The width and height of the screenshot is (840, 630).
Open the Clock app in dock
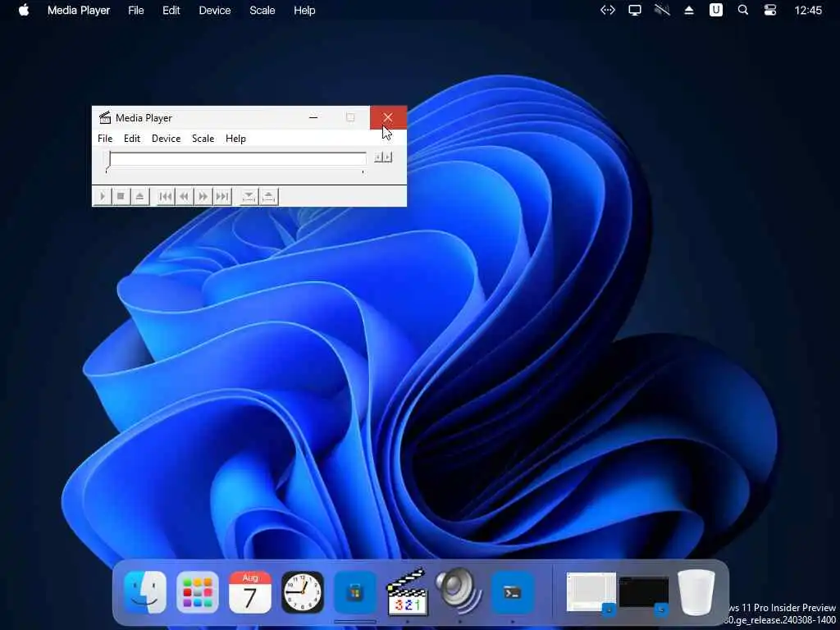[x=302, y=592]
